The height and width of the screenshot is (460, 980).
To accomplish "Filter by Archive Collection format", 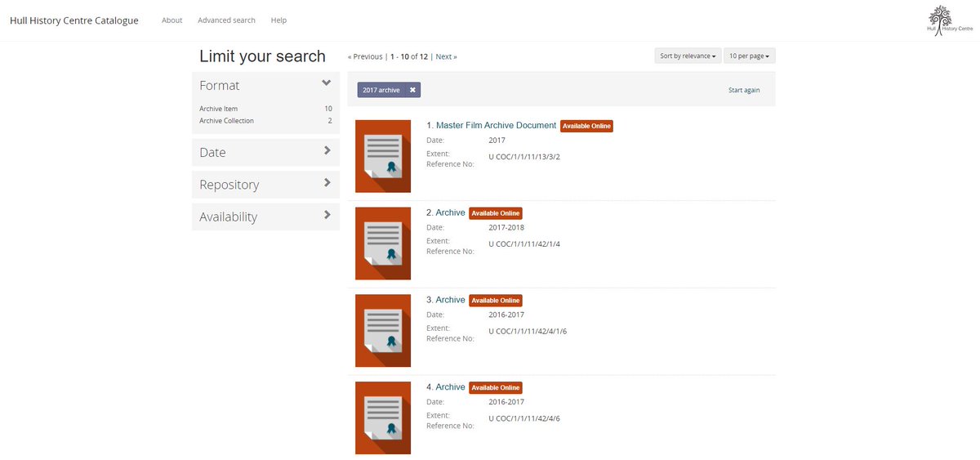I will [227, 121].
